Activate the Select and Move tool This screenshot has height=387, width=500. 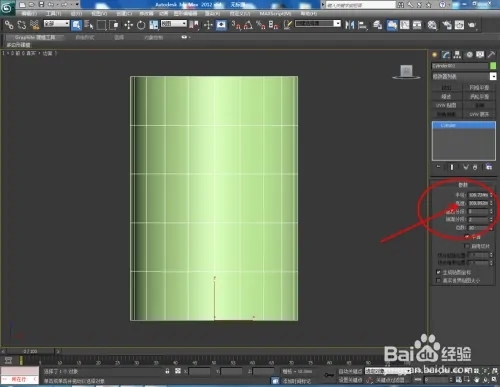(128, 25)
